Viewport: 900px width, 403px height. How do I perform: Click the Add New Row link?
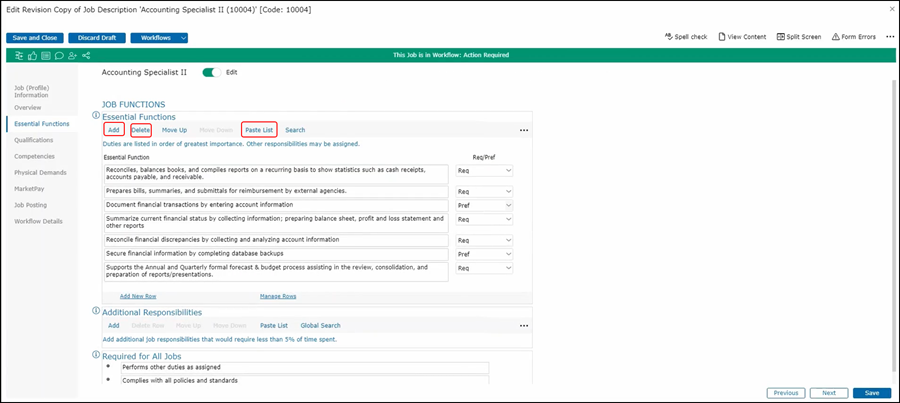coord(138,296)
